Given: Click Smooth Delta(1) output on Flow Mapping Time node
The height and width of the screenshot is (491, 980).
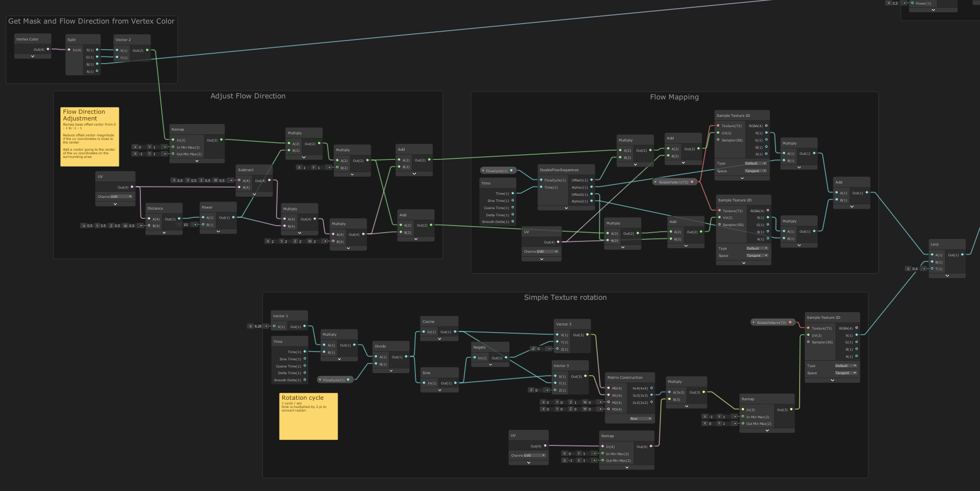Looking at the screenshot, I should (x=513, y=222).
